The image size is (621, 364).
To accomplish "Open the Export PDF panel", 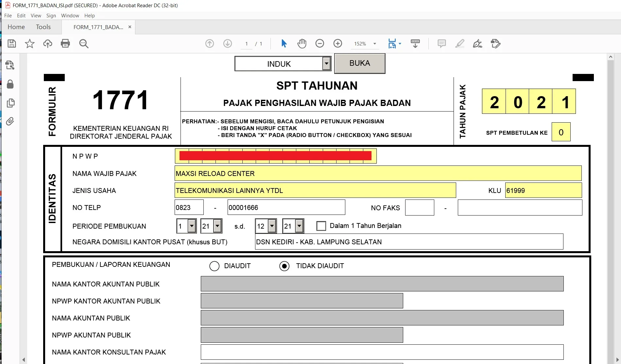I will pos(10,65).
